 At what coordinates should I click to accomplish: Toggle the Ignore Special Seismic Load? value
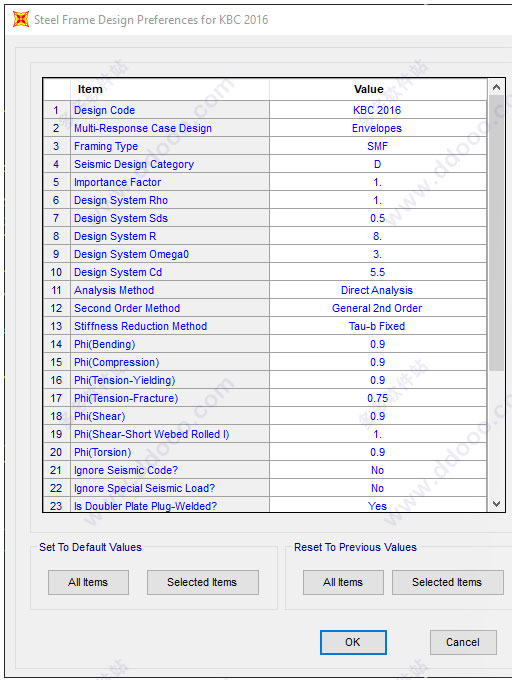click(x=377, y=488)
